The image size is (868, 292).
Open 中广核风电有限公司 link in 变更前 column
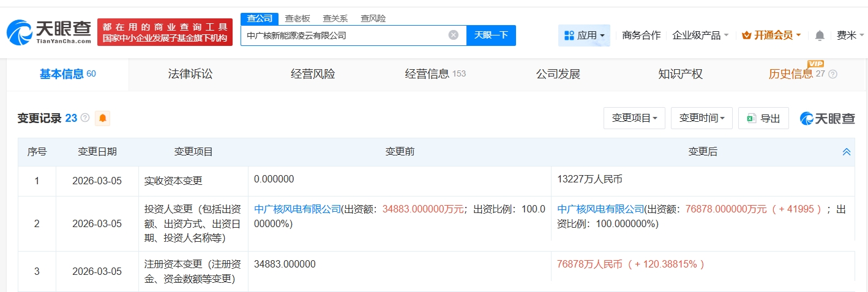(x=297, y=209)
